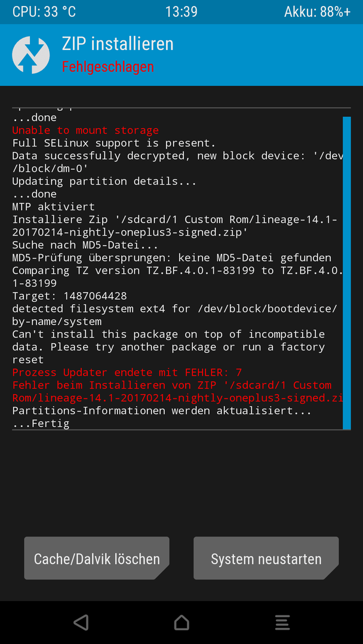This screenshot has width=363, height=644.
Task: Tap the '...Fertig' final log line
Action: [41, 424]
